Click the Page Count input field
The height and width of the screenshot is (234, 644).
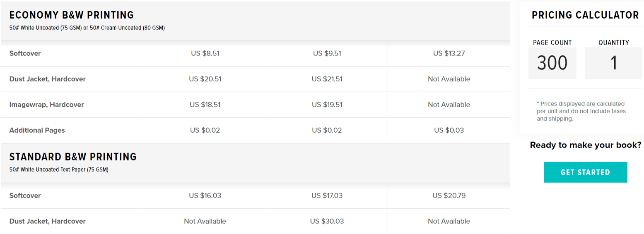coord(552,63)
